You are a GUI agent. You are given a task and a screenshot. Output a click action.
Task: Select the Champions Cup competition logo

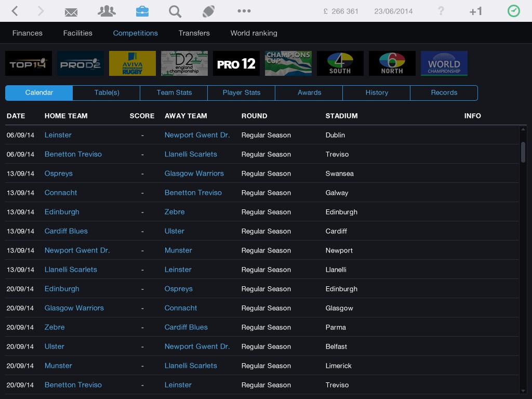pyautogui.click(x=288, y=63)
